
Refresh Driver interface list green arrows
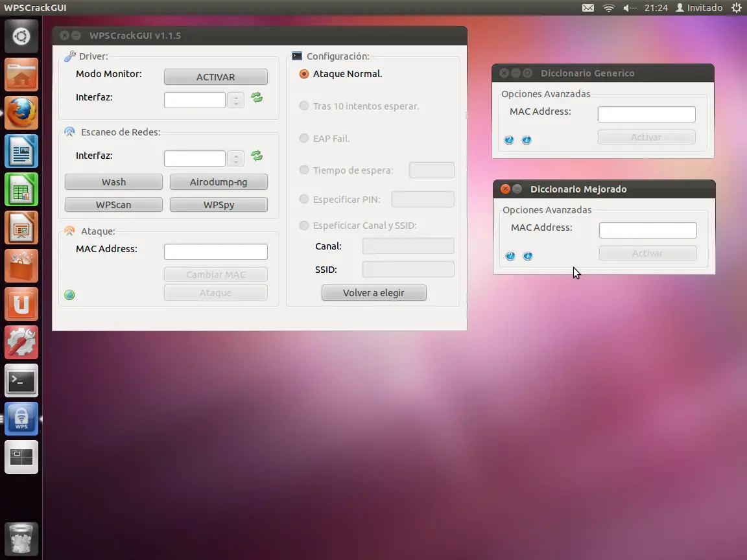point(257,98)
